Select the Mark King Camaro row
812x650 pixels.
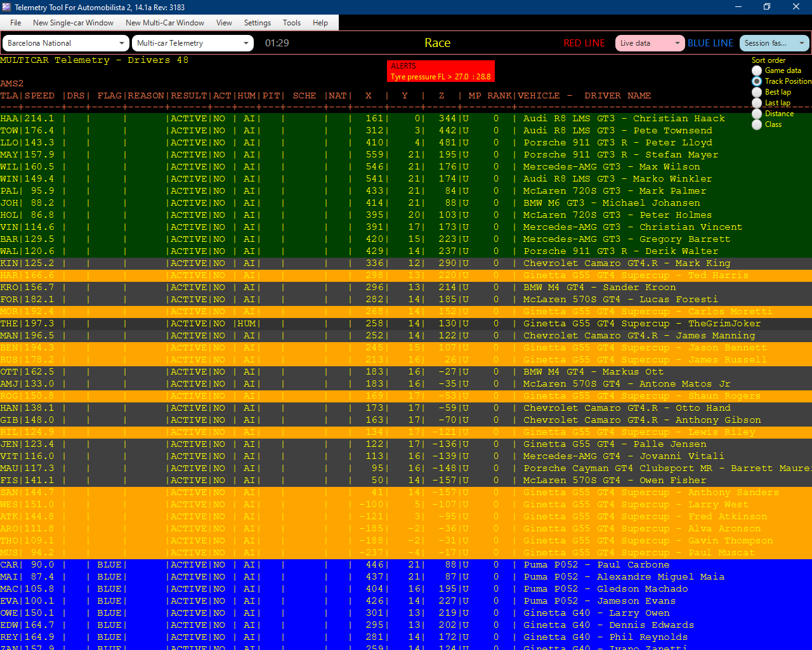(406, 263)
